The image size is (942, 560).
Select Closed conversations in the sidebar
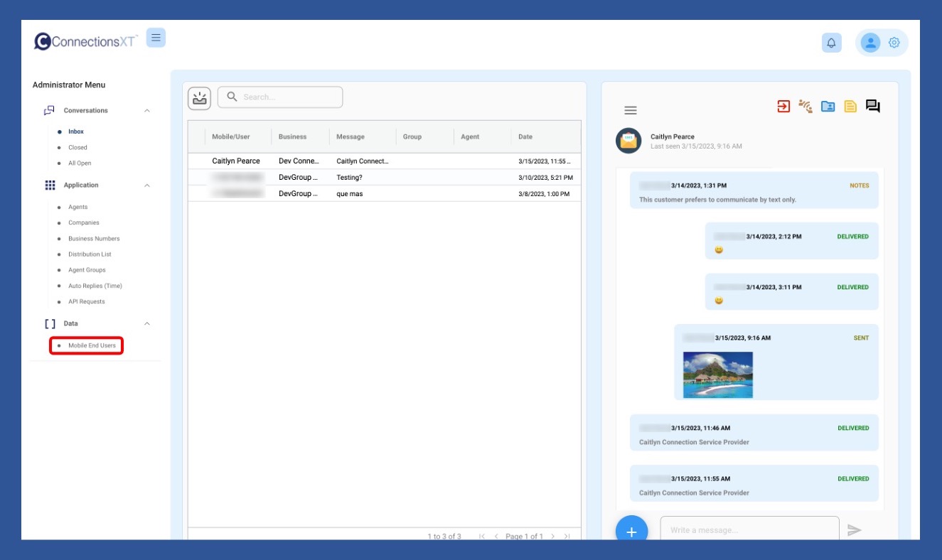[77, 148]
